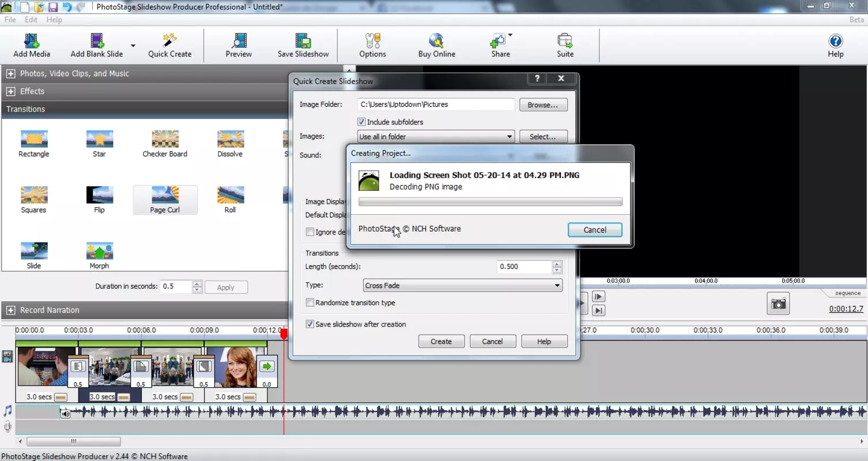Click the Apply duration button
The width and height of the screenshot is (868, 461).
pyautogui.click(x=225, y=287)
